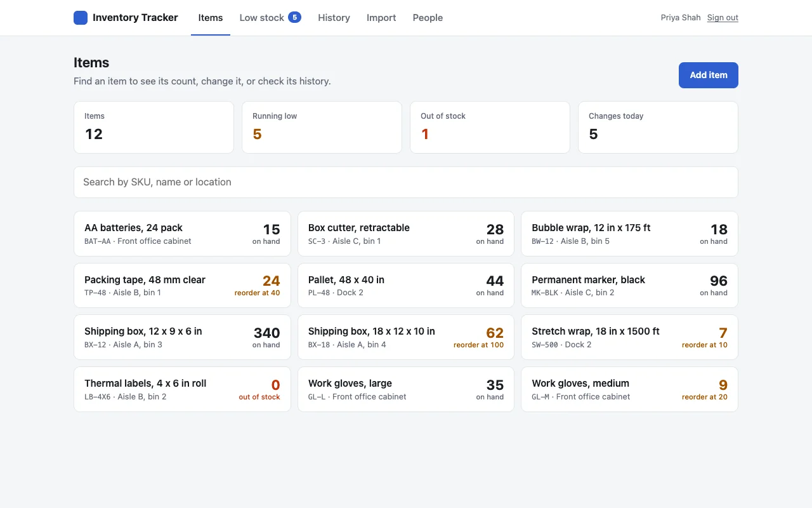Open the Work gloves, large item
This screenshot has width=812, height=508.
click(x=406, y=389)
